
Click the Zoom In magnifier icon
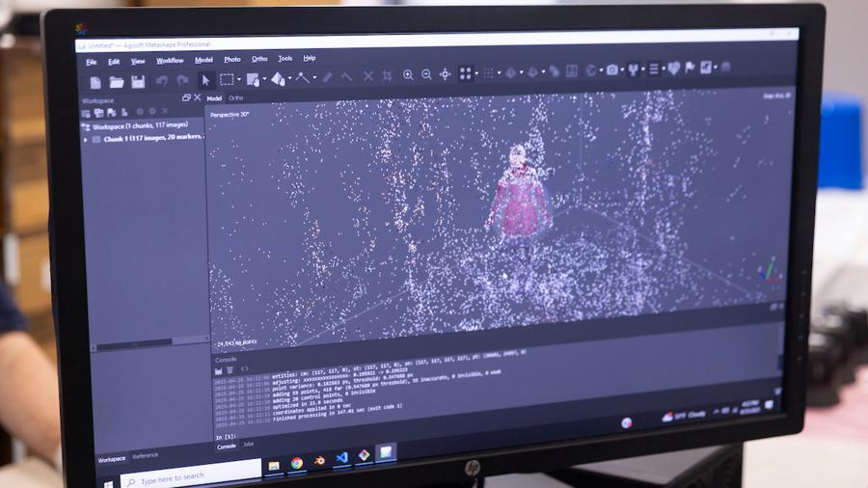pos(408,75)
